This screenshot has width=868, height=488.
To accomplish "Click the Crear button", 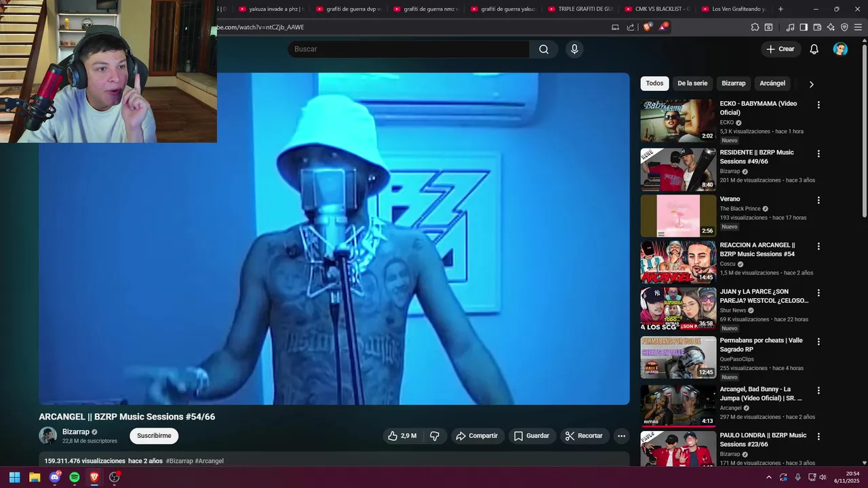I will tap(780, 49).
